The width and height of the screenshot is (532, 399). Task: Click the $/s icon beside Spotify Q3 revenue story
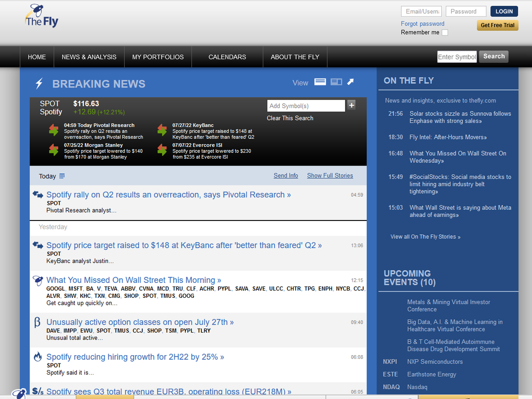pyautogui.click(x=38, y=391)
